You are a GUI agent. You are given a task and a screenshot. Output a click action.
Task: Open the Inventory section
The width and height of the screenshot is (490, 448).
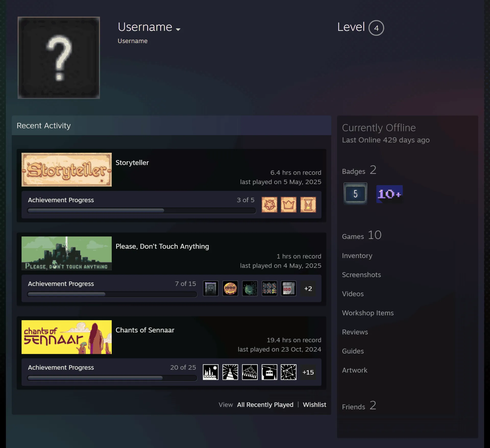[357, 255]
